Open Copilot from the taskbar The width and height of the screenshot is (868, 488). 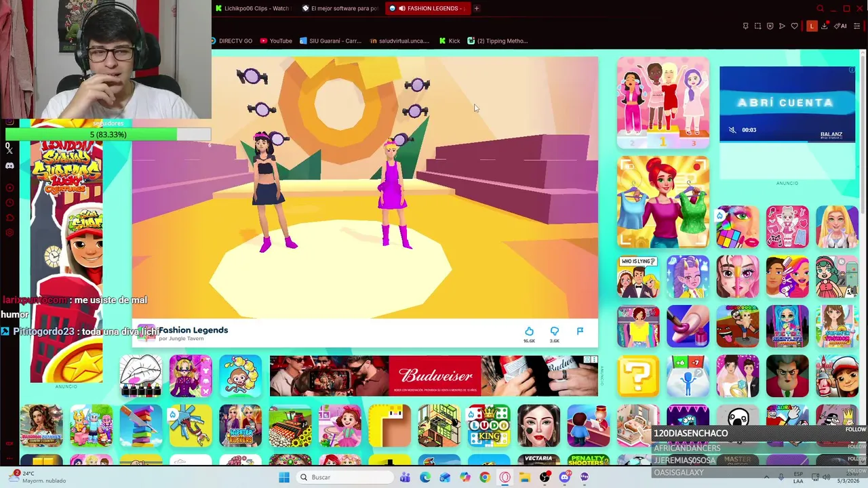[465, 477]
